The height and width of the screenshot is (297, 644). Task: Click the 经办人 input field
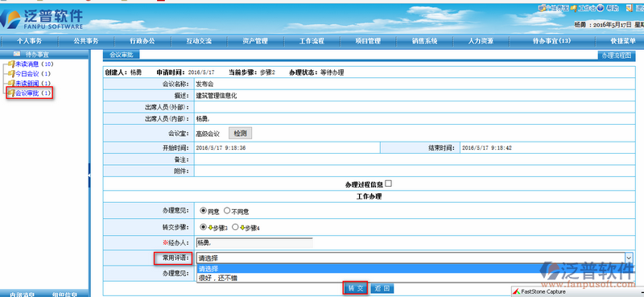click(254, 242)
